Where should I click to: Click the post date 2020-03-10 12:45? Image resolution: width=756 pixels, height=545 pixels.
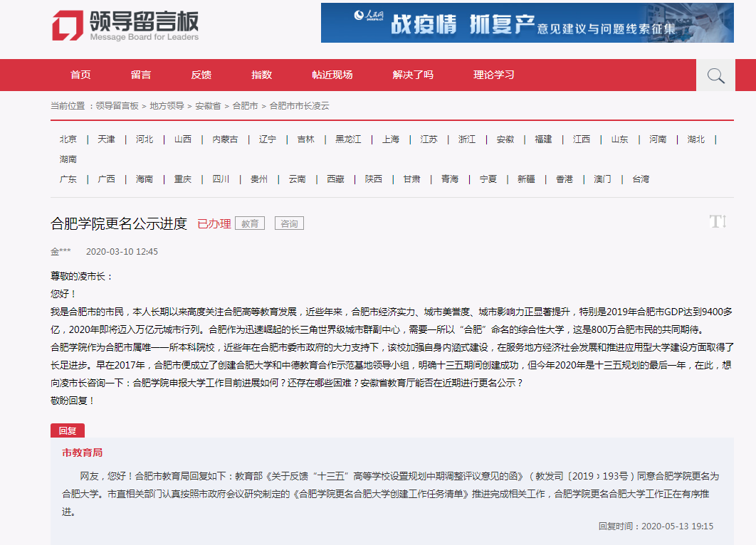[x=122, y=252]
